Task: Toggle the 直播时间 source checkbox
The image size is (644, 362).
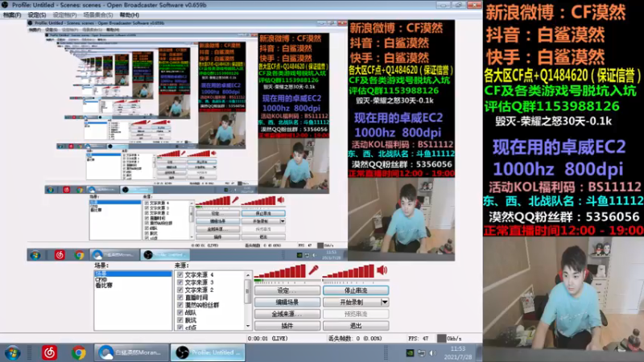Action: pyautogui.click(x=180, y=297)
